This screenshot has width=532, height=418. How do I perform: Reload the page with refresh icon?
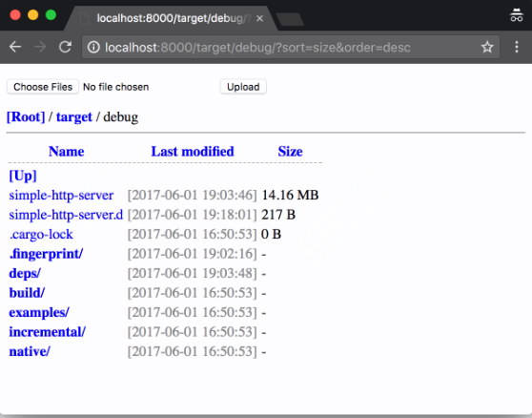click(x=65, y=47)
